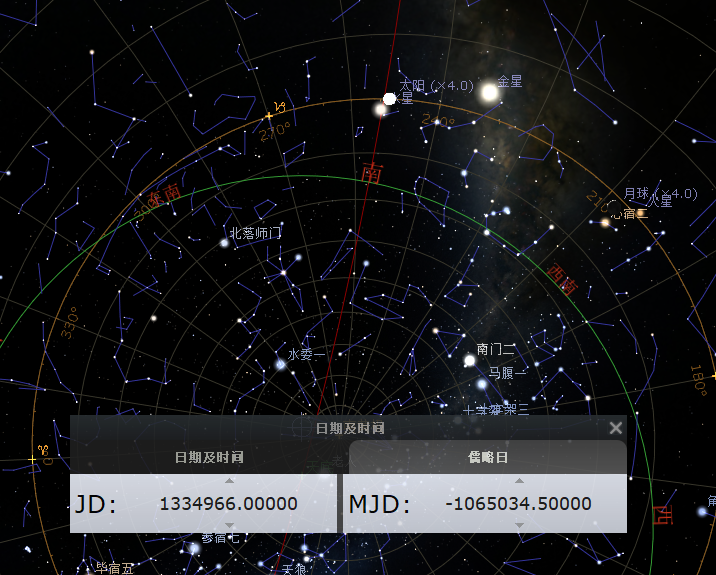Increase the MJD value with up arrow
The width and height of the screenshot is (716, 575).
click(x=519, y=481)
